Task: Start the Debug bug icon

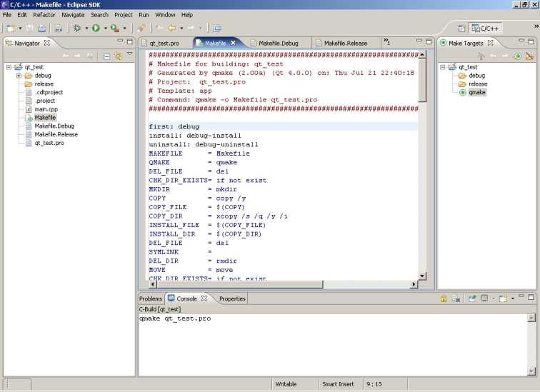Action: (77, 29)
